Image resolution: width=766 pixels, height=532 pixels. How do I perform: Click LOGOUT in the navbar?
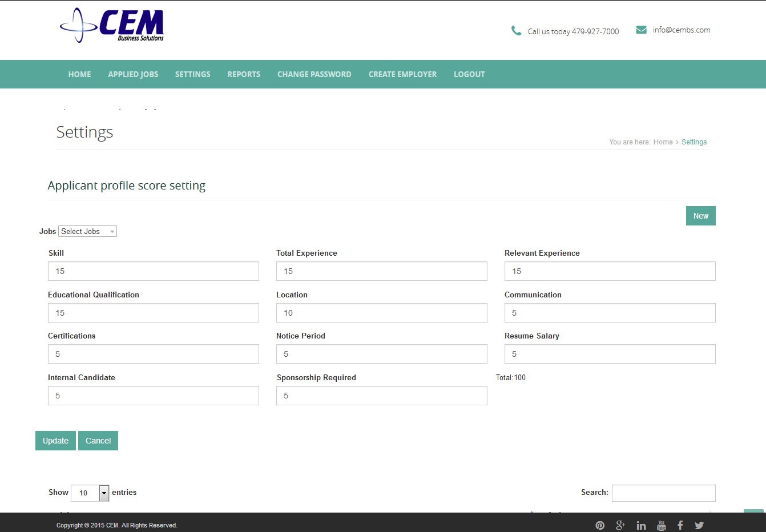[x=469, y=74]
